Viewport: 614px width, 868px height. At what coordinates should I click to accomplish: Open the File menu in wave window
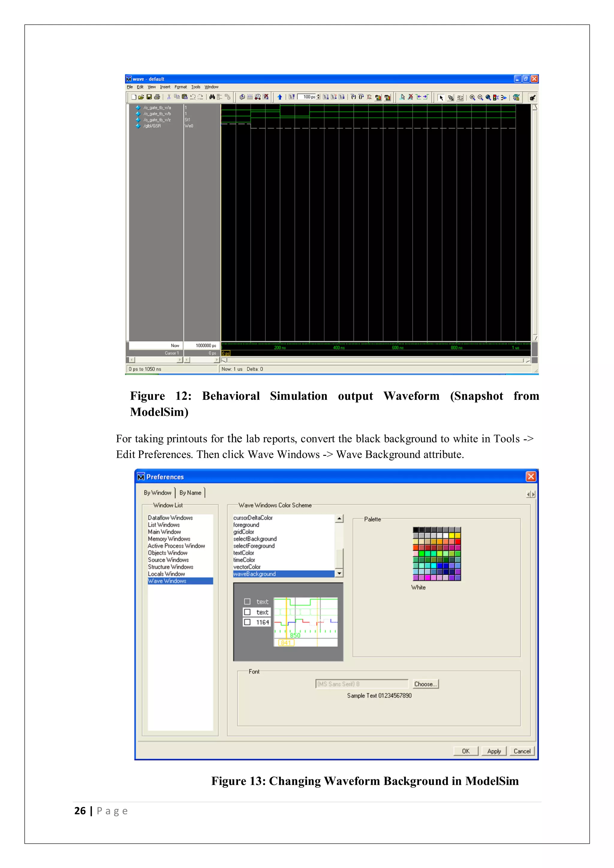(130, 87)
